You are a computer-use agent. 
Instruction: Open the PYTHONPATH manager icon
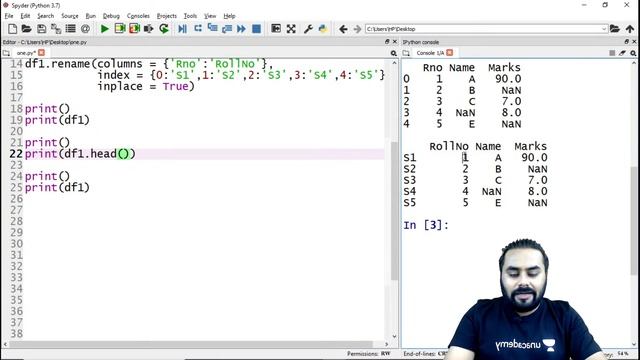point(323,29)
